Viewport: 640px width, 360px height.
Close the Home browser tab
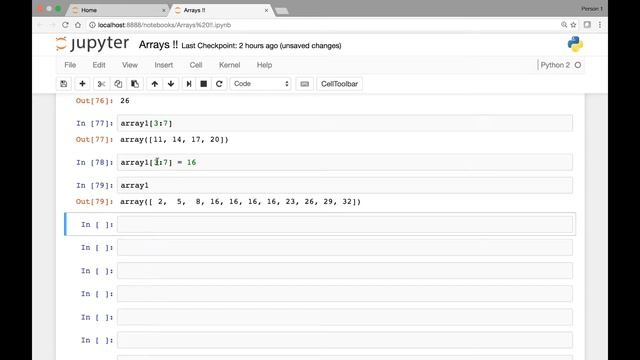click(164, 10)
